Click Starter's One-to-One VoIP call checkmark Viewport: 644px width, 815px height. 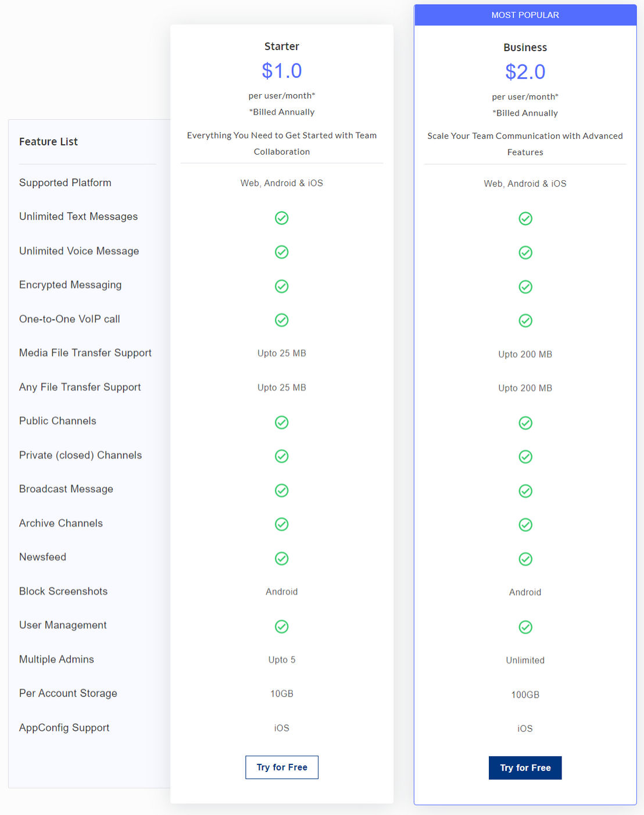pyautogui.click(x=282, y=320)
